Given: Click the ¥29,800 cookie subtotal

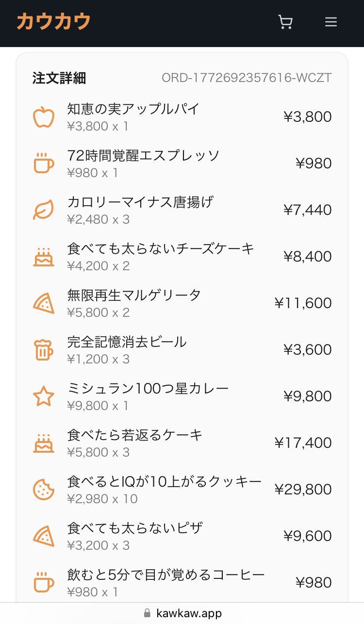Looking at the screenshot, I should point(303,490).
